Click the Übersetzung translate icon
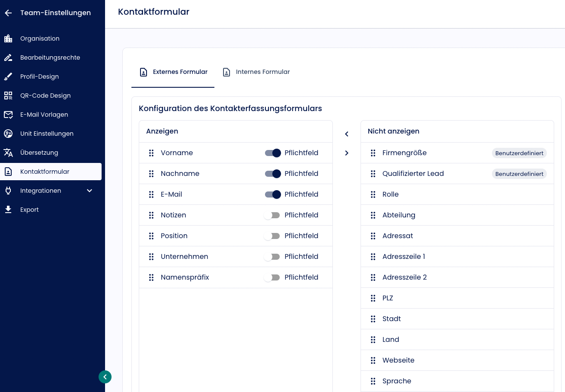 click(x=8, y=153)
